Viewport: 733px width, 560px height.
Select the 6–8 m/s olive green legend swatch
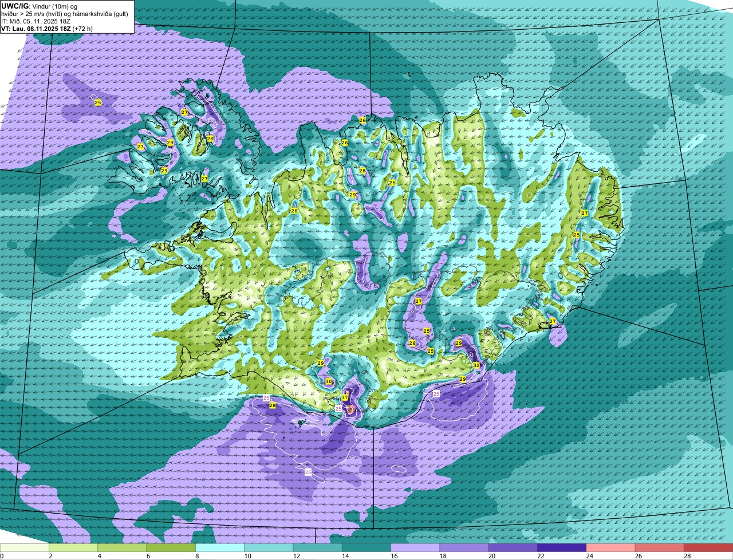point(171,548)
